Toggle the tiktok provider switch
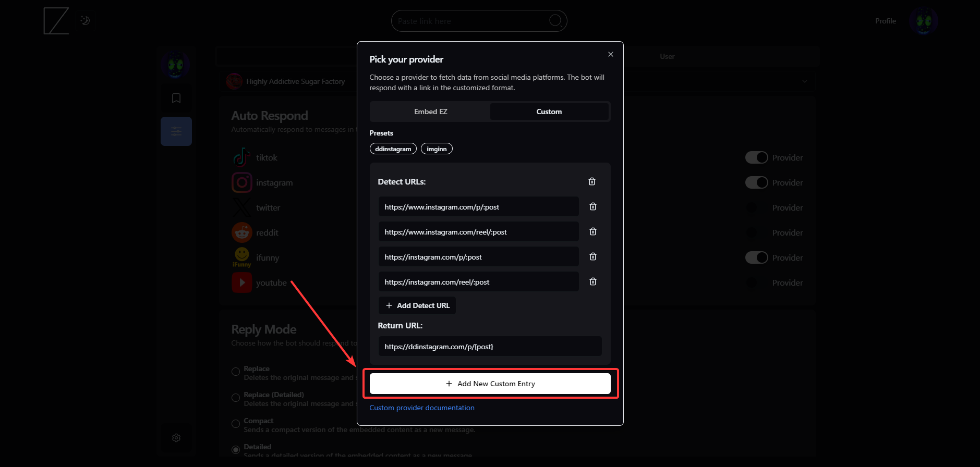This screenshot has height=467, width=980. pyautogui.click(x=756, y=157)
